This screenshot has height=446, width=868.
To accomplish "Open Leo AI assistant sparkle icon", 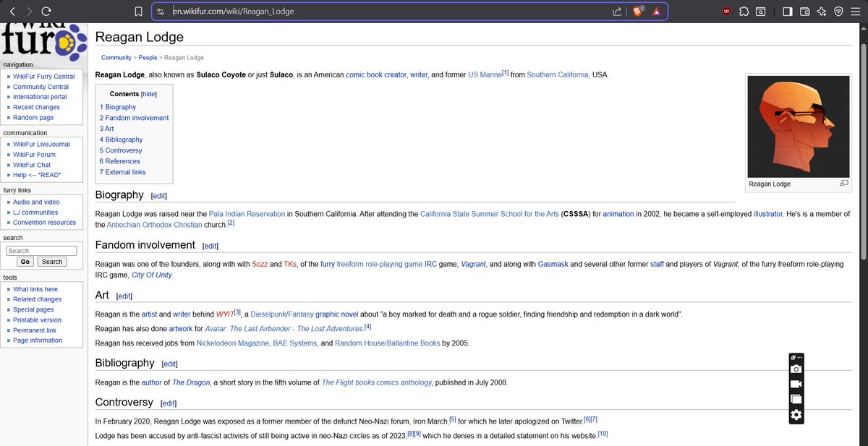I will [x=822, y=12].
